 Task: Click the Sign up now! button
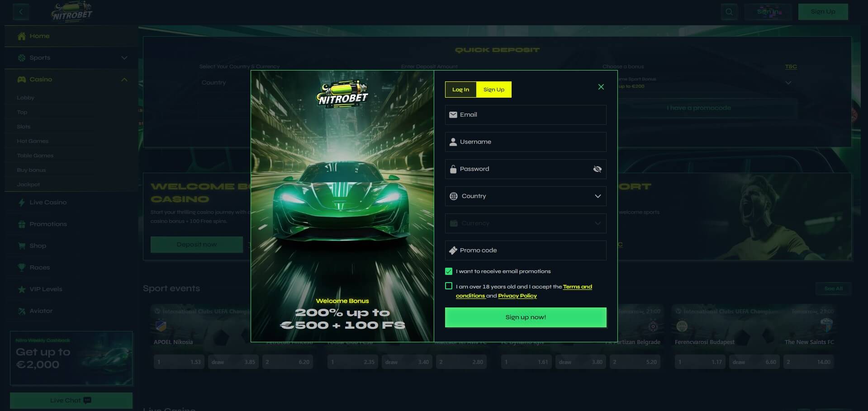(526, 317)
